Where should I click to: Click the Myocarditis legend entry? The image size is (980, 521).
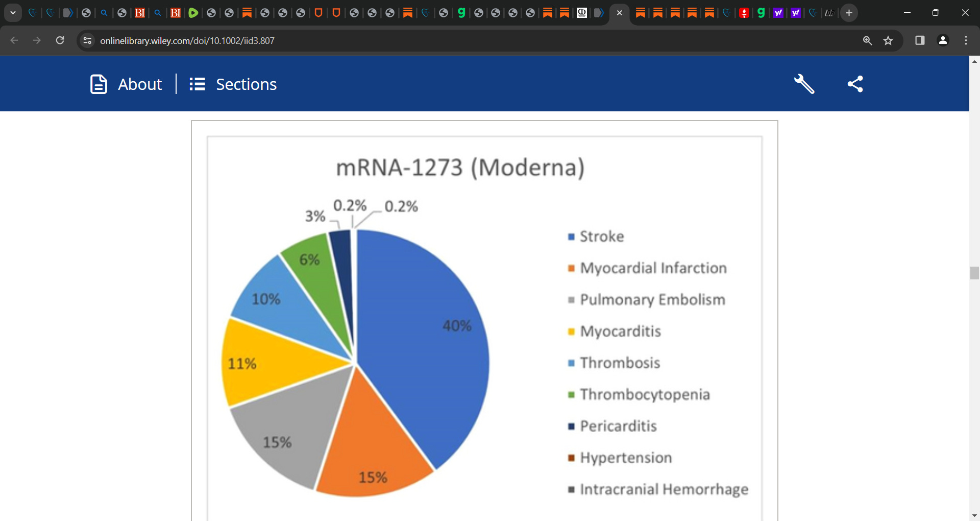(x=615, y=331)
